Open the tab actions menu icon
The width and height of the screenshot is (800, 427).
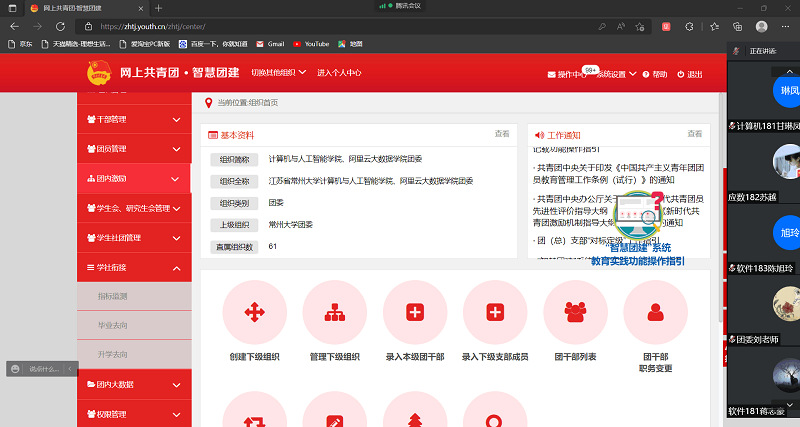(x=12, y=8)
